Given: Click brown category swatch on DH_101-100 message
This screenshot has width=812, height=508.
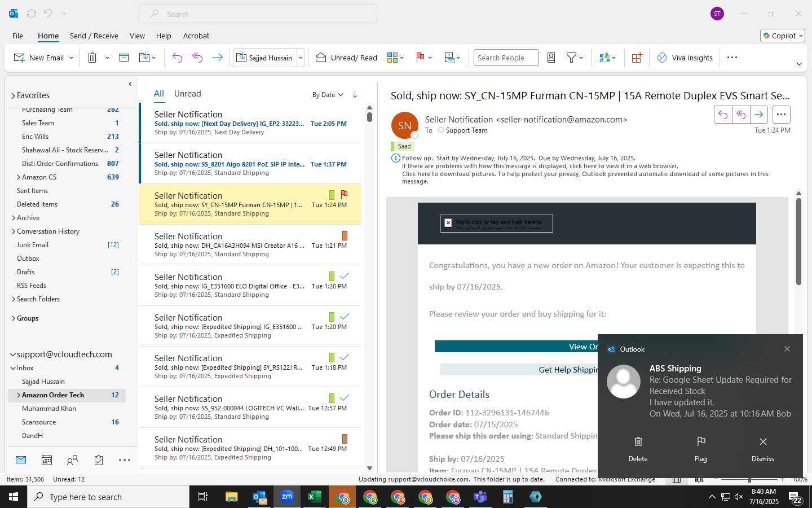Looking at the screenshot, I should tap(345, 439).
